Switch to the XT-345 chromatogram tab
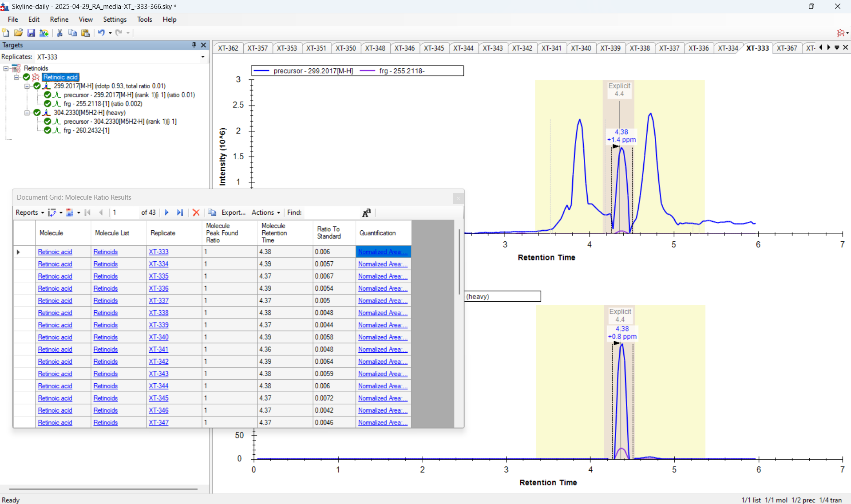The image size is (851, 504). pos(434,48)
